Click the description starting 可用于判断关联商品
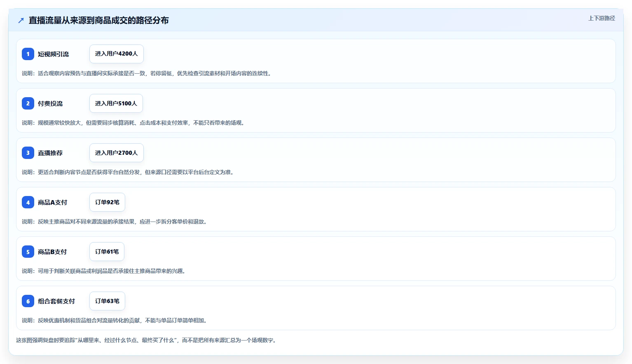This screenshot has height=364, width=632. [x=103, y=271]
